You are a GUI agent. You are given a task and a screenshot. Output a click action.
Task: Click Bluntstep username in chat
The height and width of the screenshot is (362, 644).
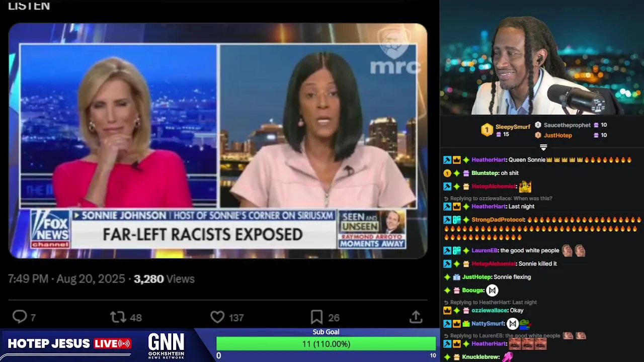486,173
